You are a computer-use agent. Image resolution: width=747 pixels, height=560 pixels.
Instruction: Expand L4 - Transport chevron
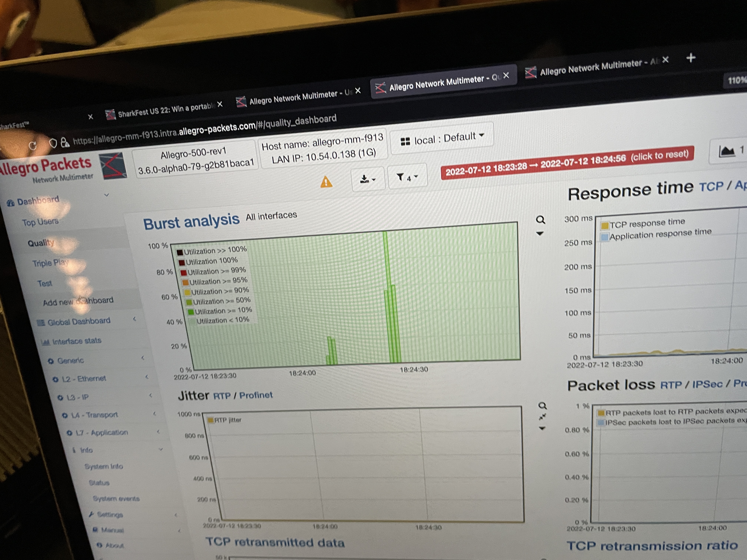tap(155, 413)
